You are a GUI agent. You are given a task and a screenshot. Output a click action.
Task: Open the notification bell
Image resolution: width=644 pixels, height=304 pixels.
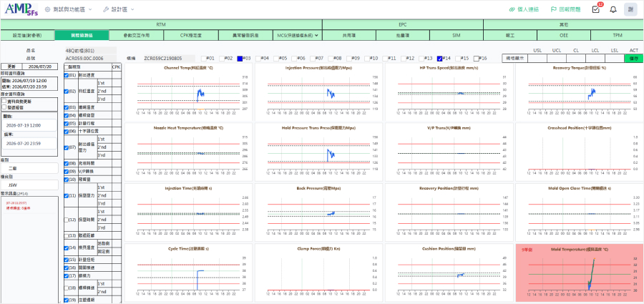coord(613,9)
